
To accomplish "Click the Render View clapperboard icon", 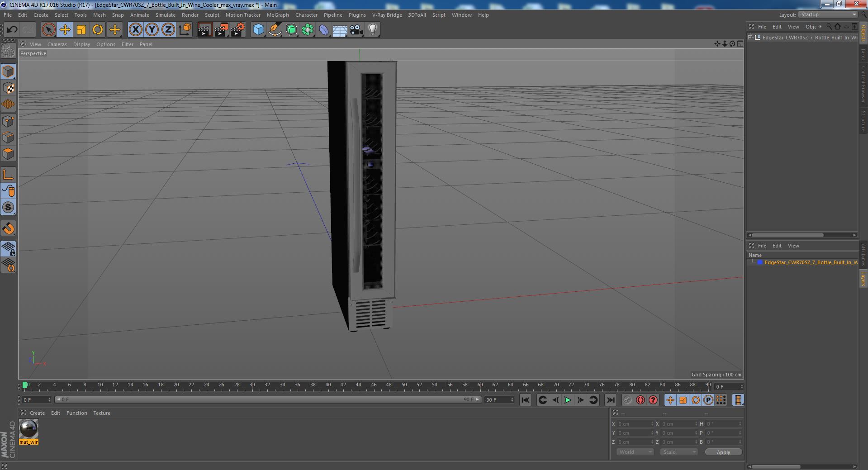I will pos(204,30).
